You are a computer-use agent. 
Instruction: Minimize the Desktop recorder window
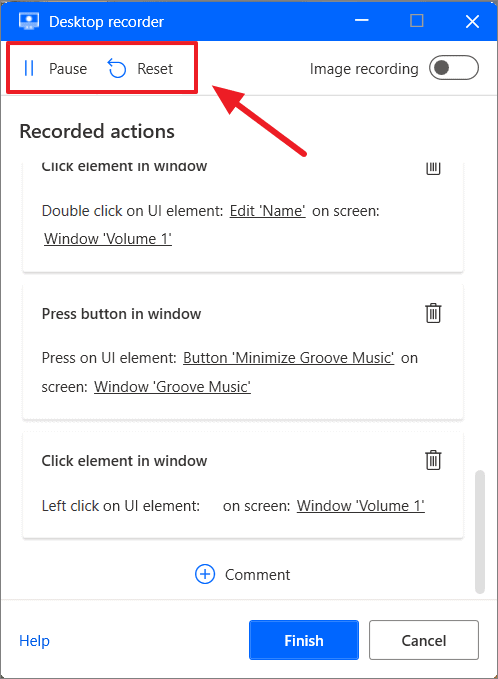[x=362, y=21]
